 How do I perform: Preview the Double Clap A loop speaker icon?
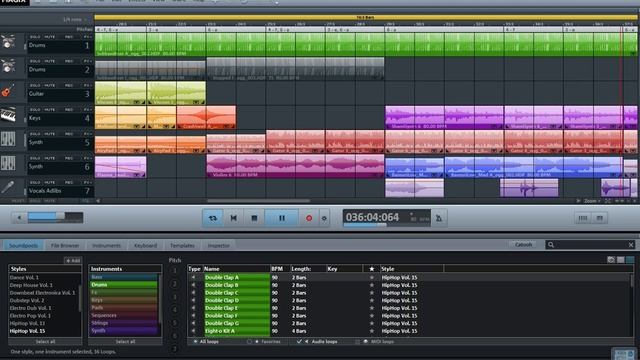(x=193, y=278)
